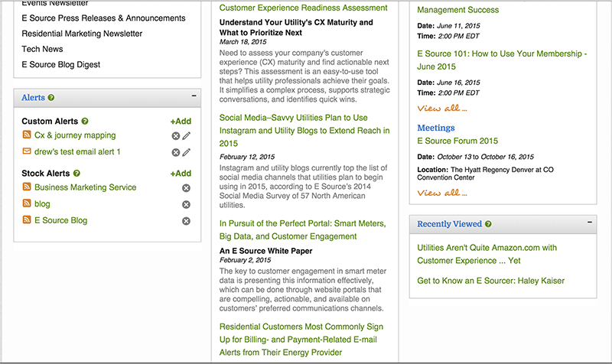
Task: Edit the Cx & journey mapping alert
Action: click(187, 136)
